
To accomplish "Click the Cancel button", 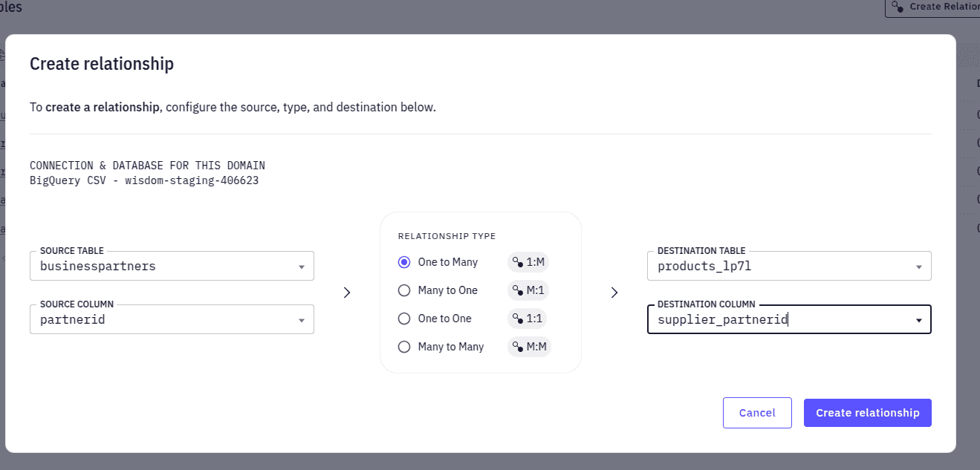I will coord(757,413).
